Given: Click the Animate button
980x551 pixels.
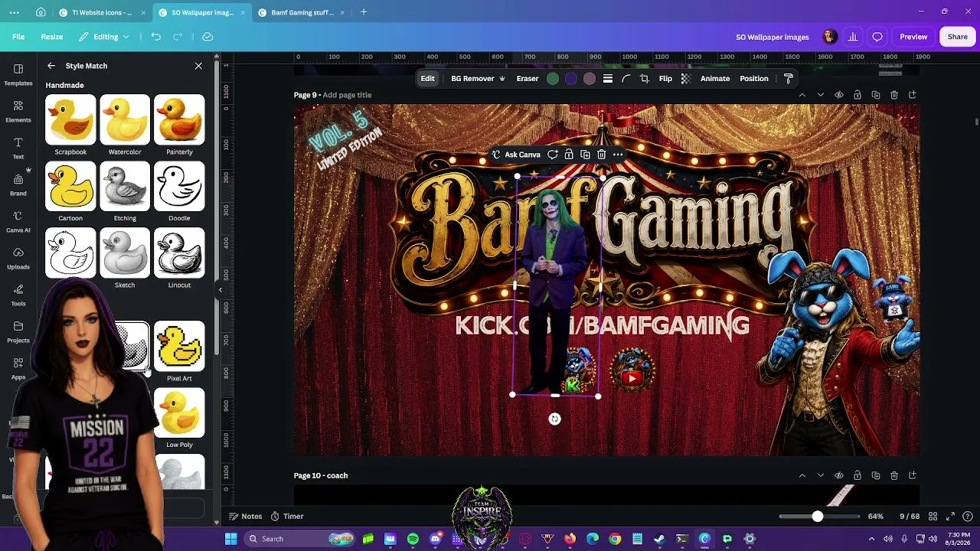Looking at the screenshot, I should click(x=715, y=79).
